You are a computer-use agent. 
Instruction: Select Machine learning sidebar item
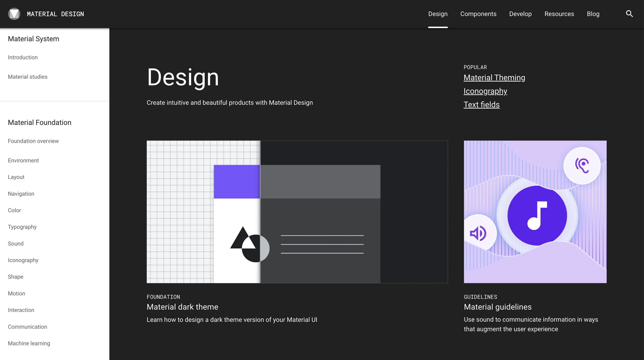click(29, 343)
